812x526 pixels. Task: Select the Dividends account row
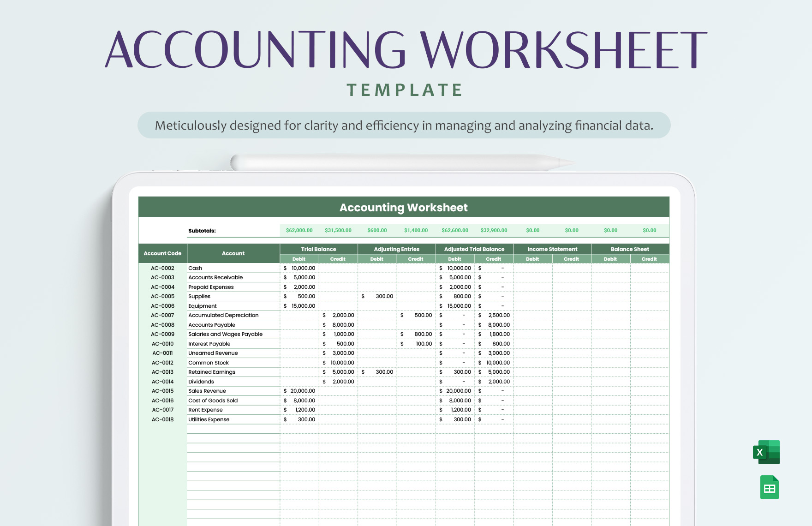click(200, 382)
